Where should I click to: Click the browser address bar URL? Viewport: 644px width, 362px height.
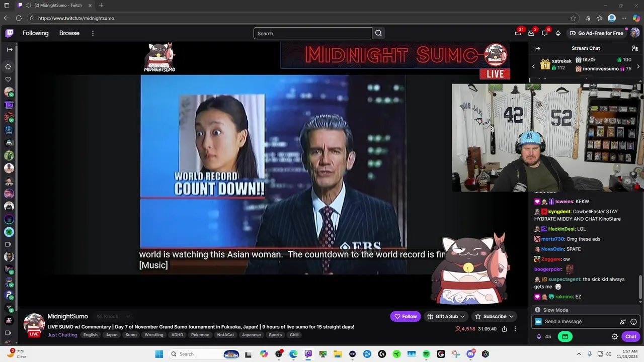(76, 18)
